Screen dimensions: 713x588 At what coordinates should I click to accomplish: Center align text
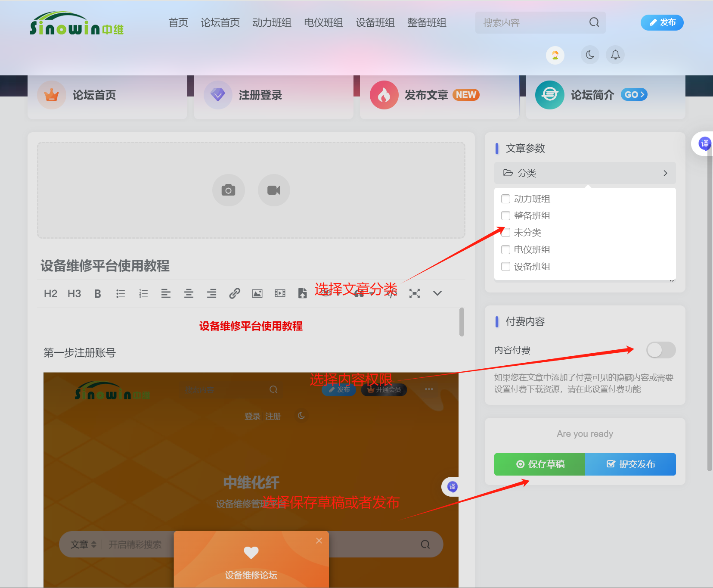[x=189, y=294]
